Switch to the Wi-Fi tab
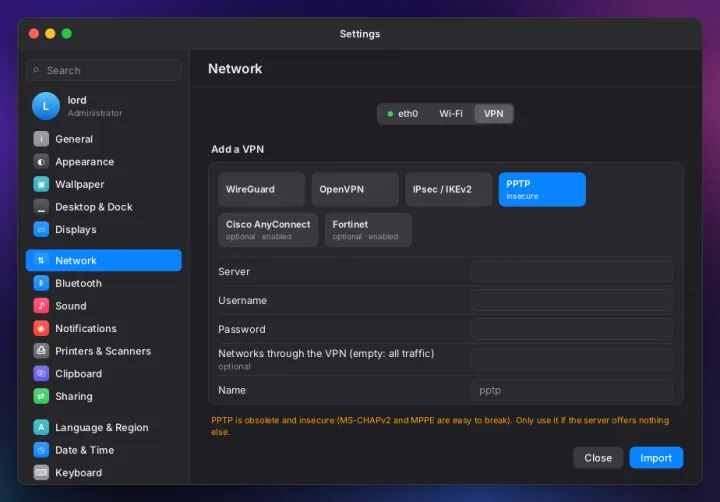Image resolution: width=720 pixels, height=502 pixels. pos(451,113)
